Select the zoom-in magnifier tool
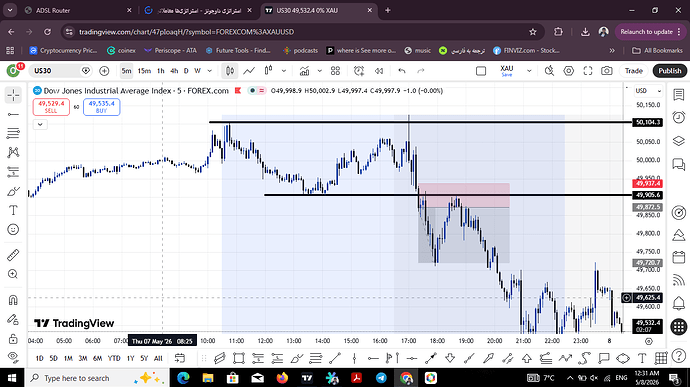690x387 pixels. pos(13,274)
